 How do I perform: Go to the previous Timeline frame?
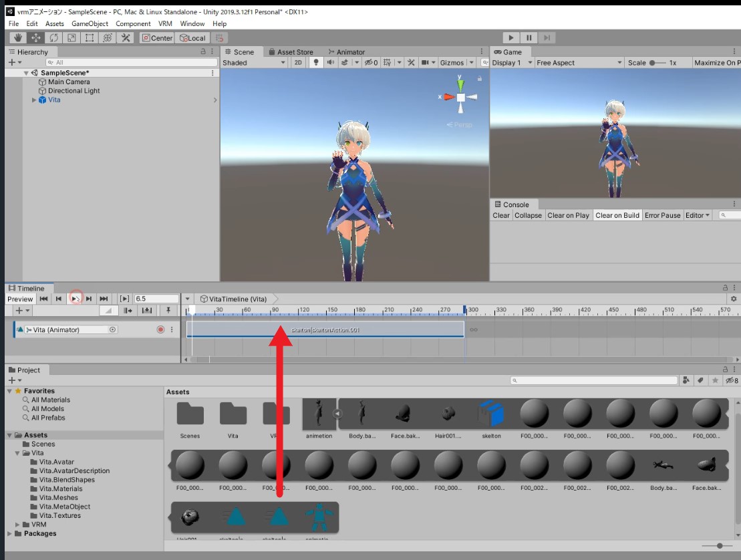(x=59, y=299)
